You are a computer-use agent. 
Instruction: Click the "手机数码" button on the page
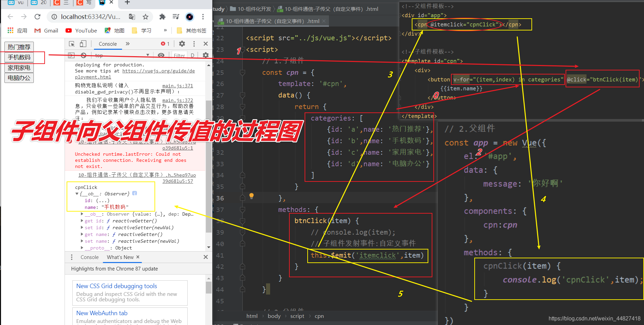point(19,58)
